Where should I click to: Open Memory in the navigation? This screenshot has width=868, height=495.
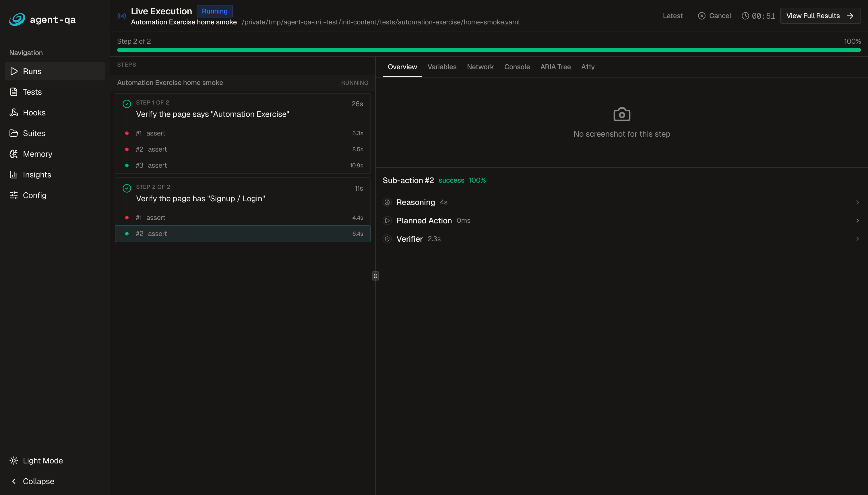pos(55,154)
